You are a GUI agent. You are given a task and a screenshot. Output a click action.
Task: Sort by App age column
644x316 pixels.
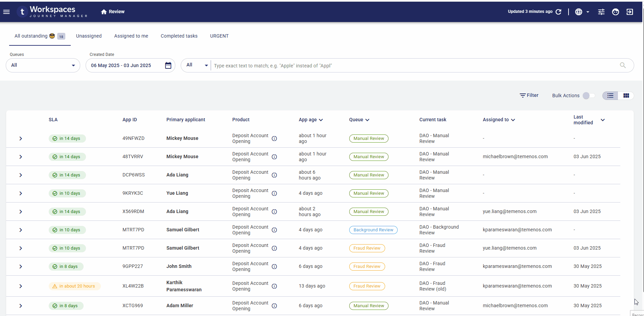(311, 120)
